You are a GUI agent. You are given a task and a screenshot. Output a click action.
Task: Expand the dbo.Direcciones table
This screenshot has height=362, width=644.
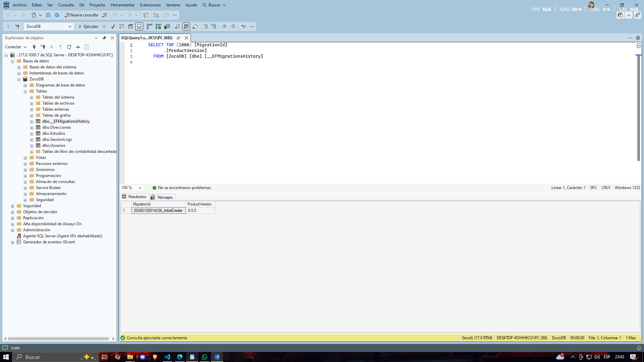(32, 128)
